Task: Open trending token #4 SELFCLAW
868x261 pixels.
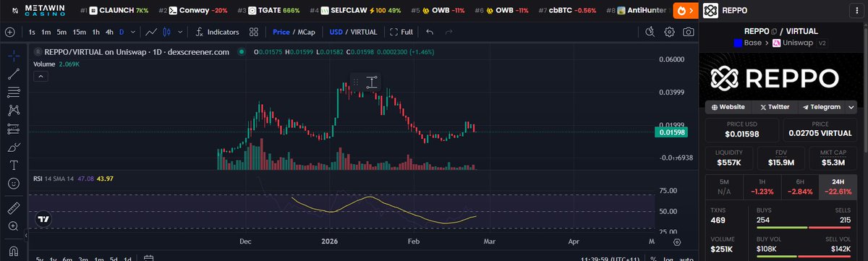Action: point(355,12)
